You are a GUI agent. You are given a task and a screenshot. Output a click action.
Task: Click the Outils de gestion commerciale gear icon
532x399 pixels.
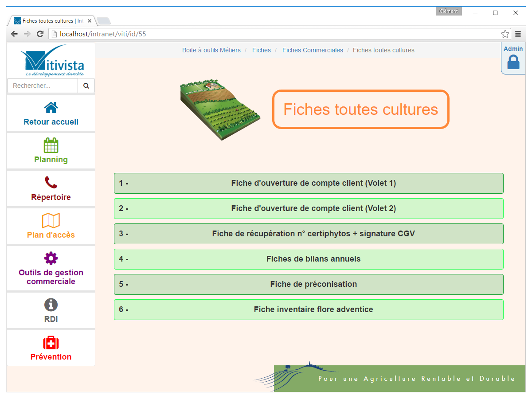[x=51, y=258]
